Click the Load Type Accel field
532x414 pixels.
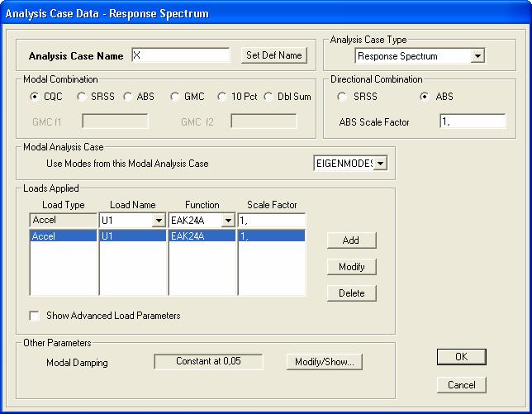click(x=63, y=221)
